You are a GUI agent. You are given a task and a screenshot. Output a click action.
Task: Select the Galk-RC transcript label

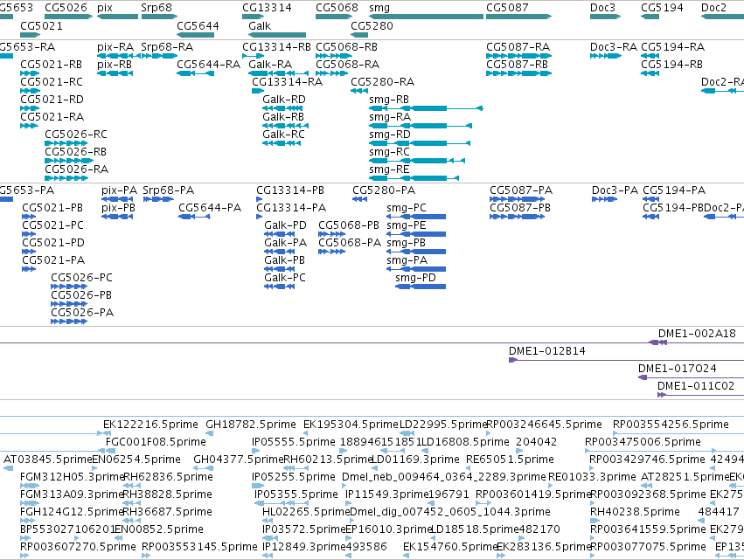coord(284,135)
